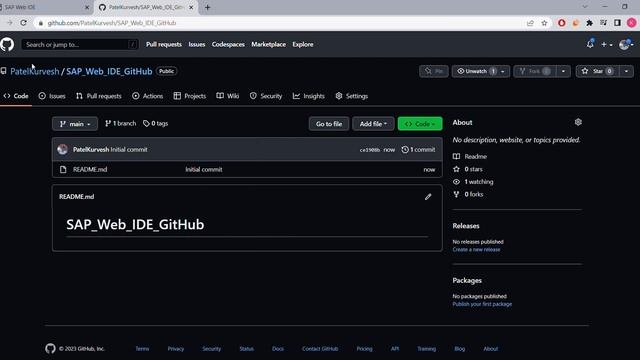Click the Go to file button
640x360 pixels.
tap(329, 124)
